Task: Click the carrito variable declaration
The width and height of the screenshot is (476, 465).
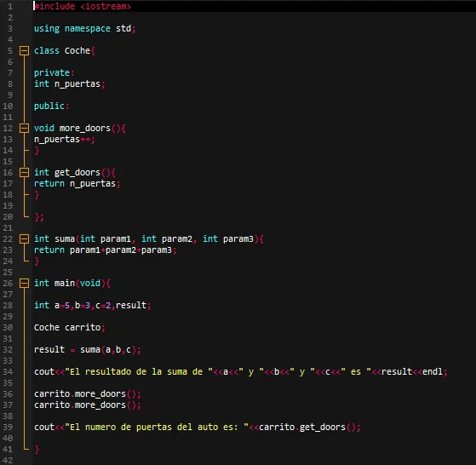Action: point(83,328)
